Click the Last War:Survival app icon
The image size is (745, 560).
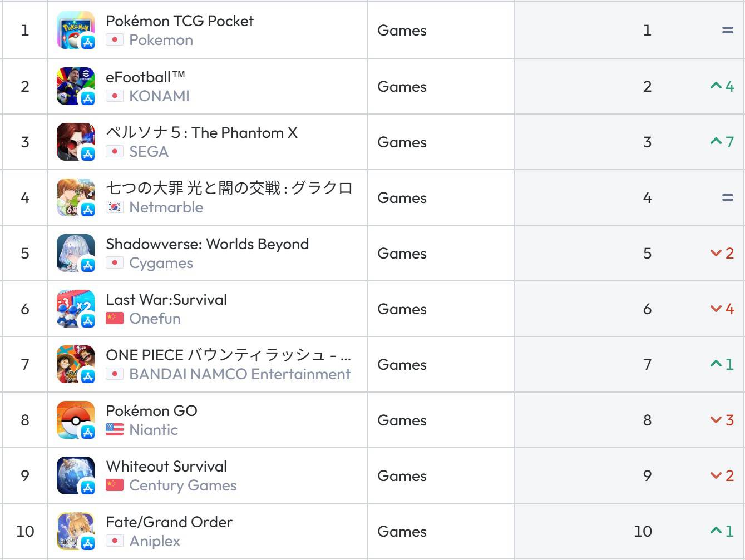(x=76, y=309)
